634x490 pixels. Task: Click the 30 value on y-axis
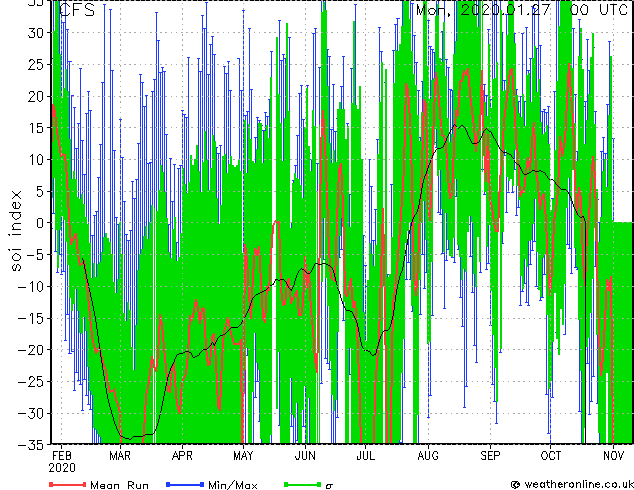tap(35, 33)
